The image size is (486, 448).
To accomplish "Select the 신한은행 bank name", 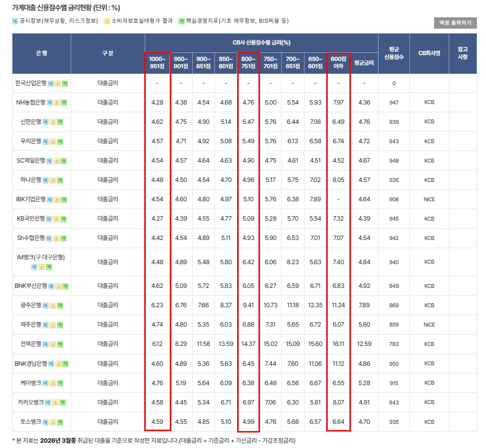I will [x=30, y=122].
